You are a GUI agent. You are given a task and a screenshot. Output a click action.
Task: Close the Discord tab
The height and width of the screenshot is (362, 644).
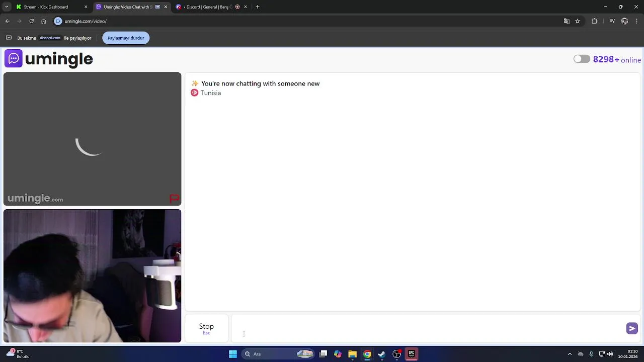246,7
